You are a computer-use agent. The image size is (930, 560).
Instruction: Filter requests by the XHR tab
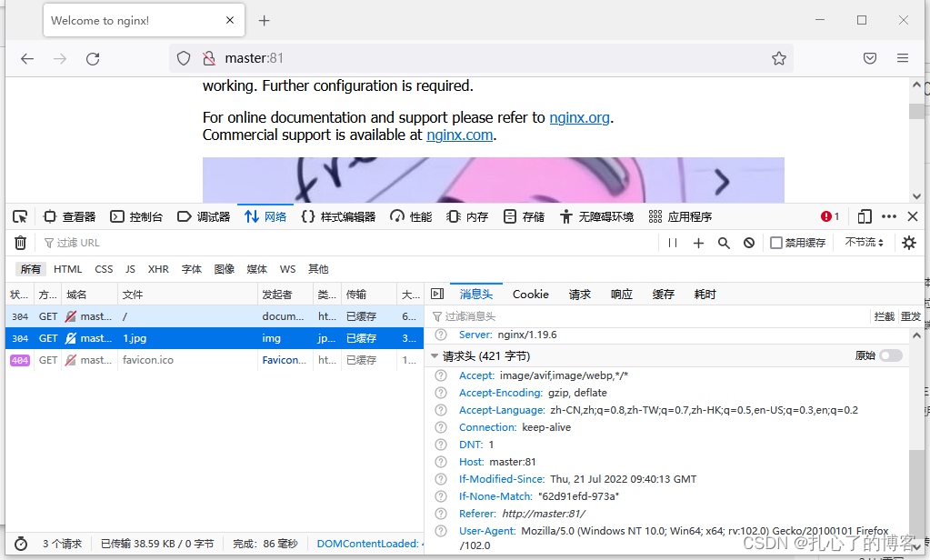coord(158,268)
